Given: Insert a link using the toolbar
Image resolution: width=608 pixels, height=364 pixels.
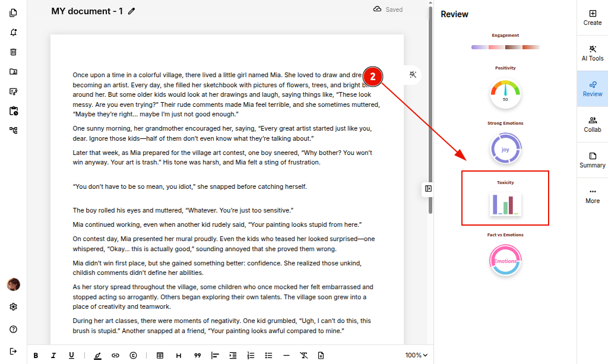Looking at the screenshot, I should [x=115, y=355].
